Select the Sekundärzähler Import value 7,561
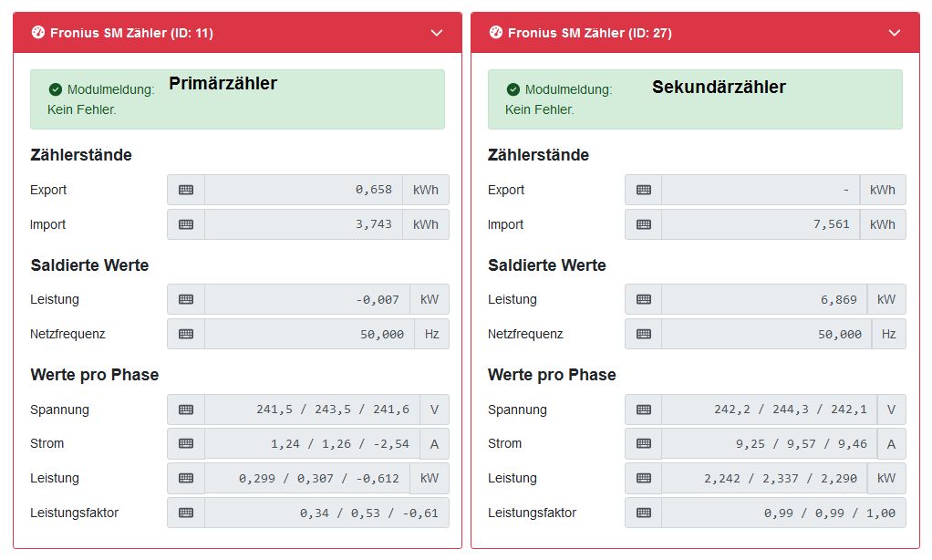Viewport: 932px width, 560px height. [761, 224]
